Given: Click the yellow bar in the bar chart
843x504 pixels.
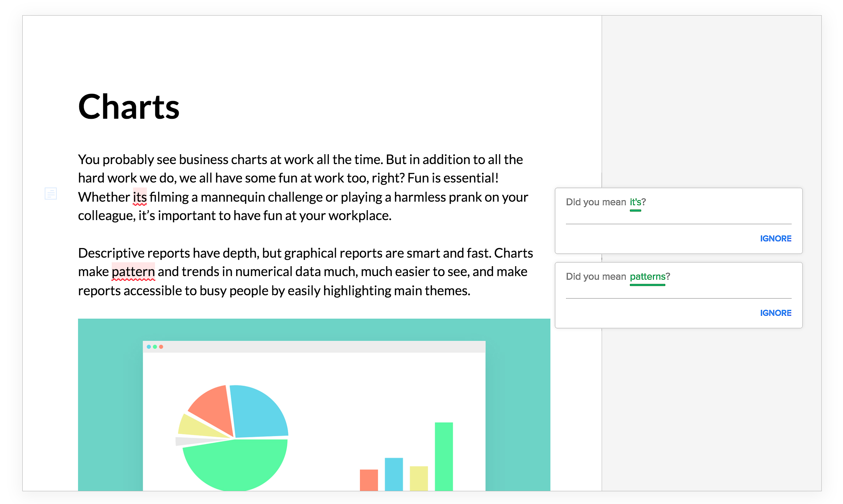Looking at the screenshot, I should point(418,478).
